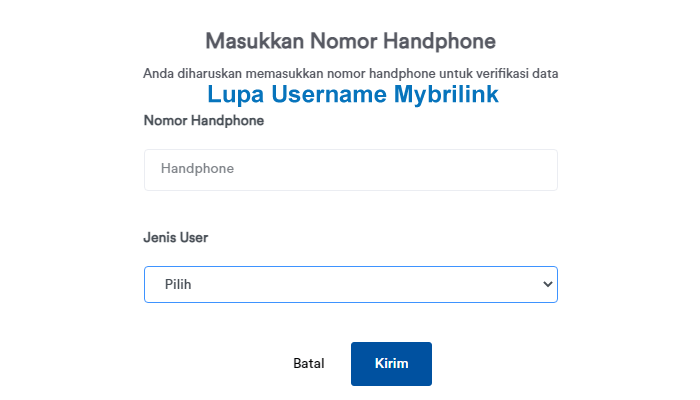This screenshot has height=400, width=700.
Task: Focus the field with Handphone placeholder
Action: pyautogui.click(x=350, y=170)
